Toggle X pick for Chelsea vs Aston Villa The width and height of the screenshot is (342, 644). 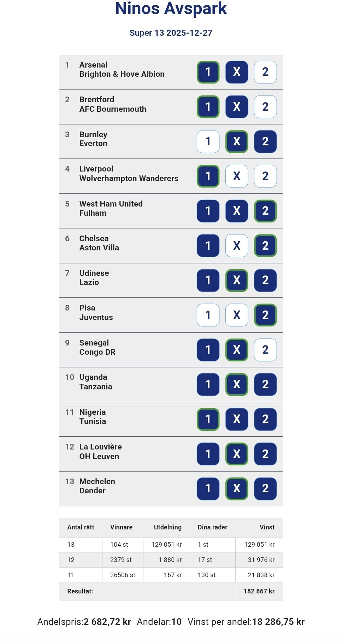coord(237,246)
